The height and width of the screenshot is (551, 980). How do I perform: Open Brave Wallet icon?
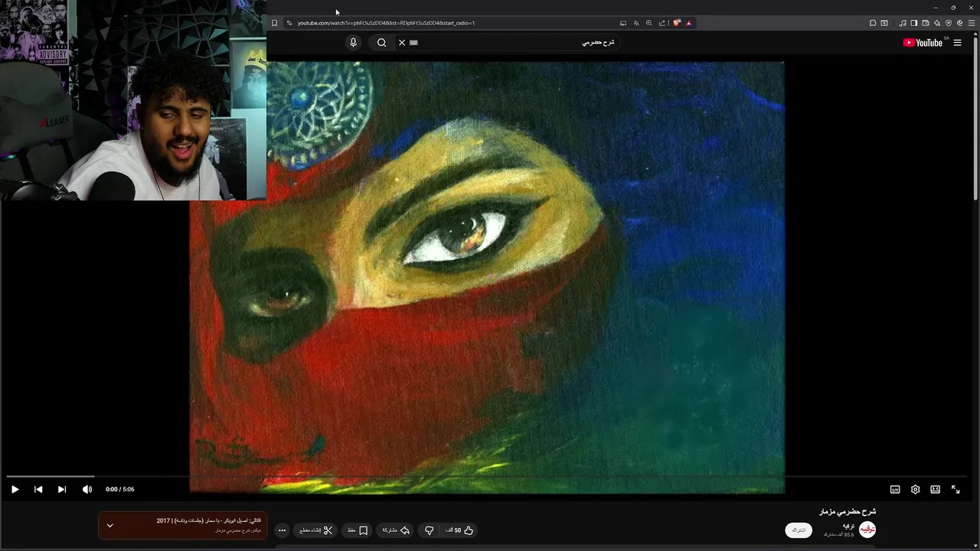tap(926, 23)
